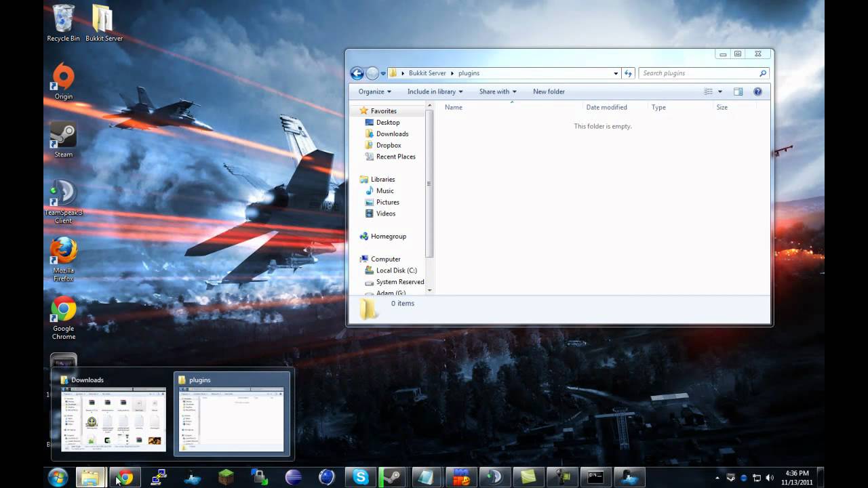868x488 pixels.
Task: Click the Change your view icon
Action: coord(709,91)
